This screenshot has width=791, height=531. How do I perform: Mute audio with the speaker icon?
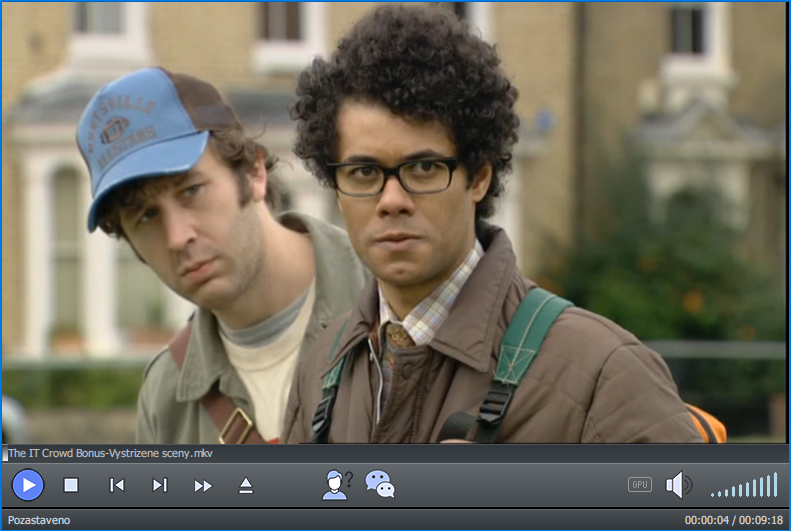[679, 485]
